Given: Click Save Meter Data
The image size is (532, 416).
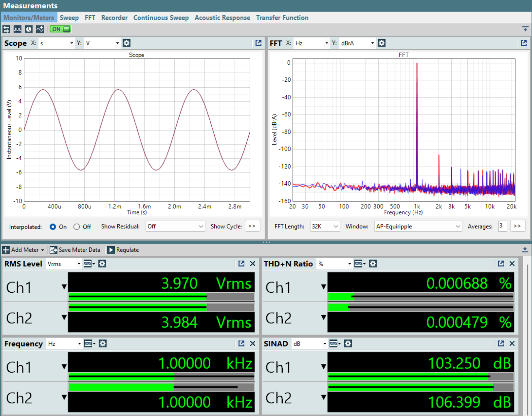Looking at the screenshot, I should 75,250.
